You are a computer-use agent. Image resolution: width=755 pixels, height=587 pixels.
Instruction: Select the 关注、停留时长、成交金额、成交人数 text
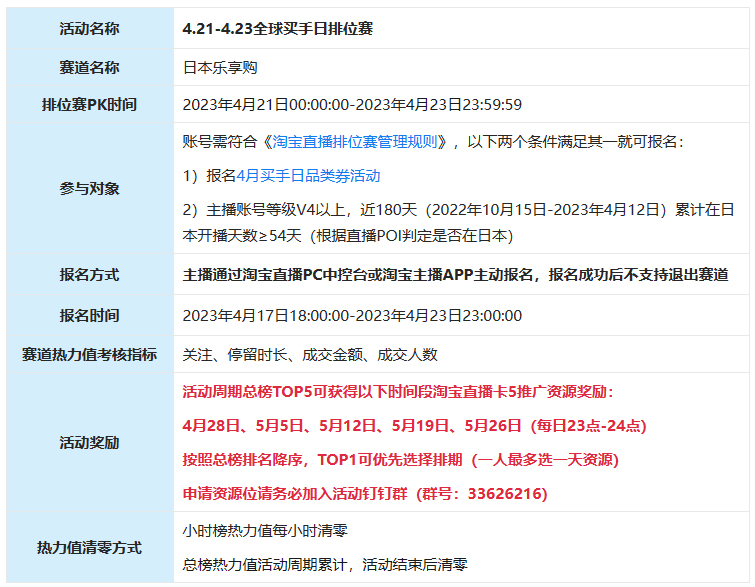tap(310, 354)
